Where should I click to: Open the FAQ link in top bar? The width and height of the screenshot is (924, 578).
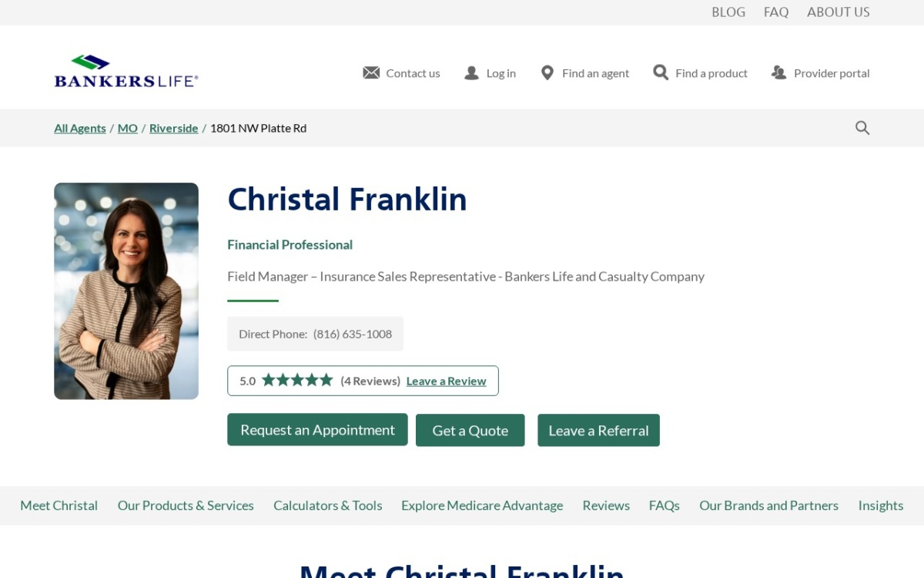pyautogui.click(x=776, y=12)
